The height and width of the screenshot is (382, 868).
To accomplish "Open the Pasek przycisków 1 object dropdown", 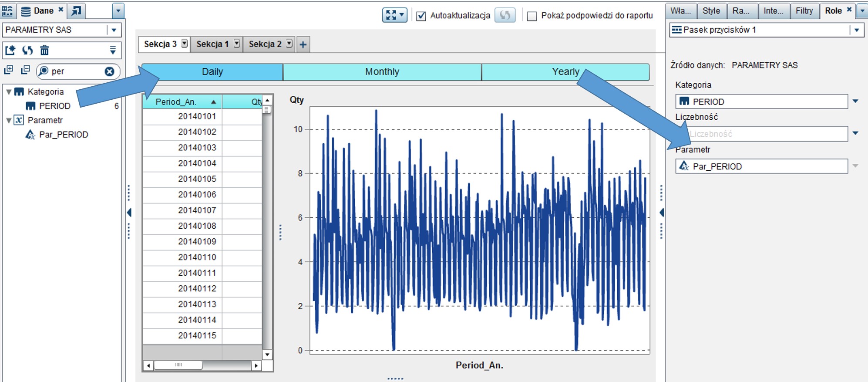I will (856, 30).
